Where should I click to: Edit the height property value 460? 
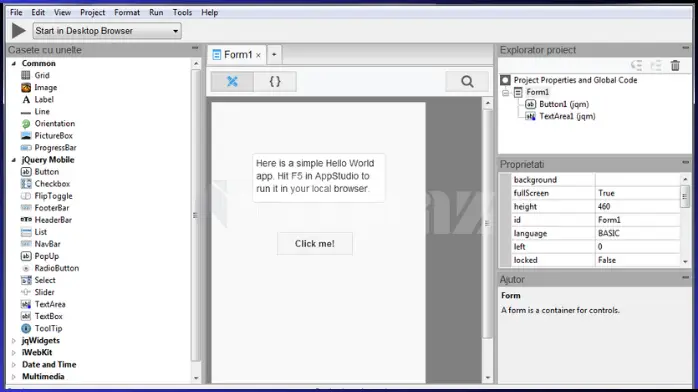tap(637, 206)
